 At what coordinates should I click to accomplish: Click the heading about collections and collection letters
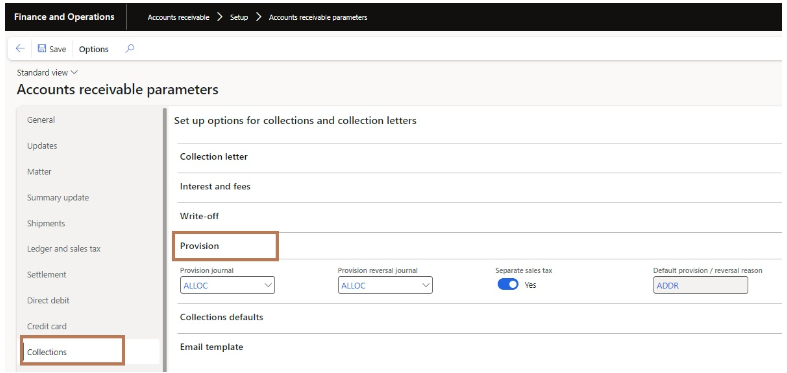pos(295,120)
